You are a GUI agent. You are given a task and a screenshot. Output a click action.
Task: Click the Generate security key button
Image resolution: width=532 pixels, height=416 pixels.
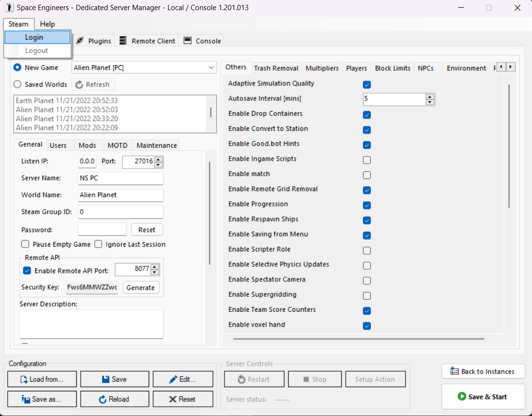[140, 288]
